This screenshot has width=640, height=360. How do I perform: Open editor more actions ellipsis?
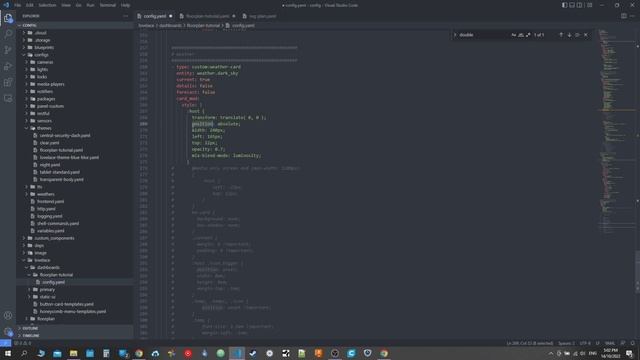tap(632, 16)
